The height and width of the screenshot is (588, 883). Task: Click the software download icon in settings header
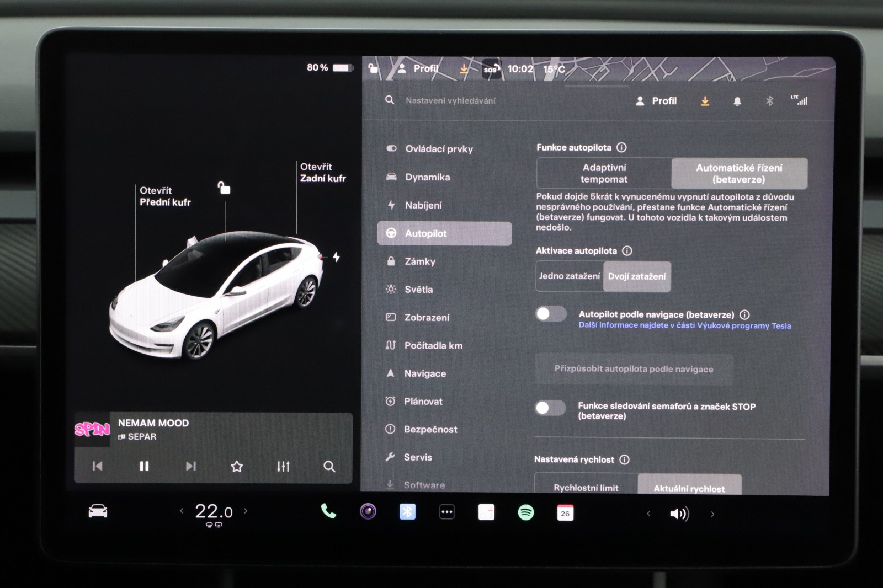coord(705,101)
